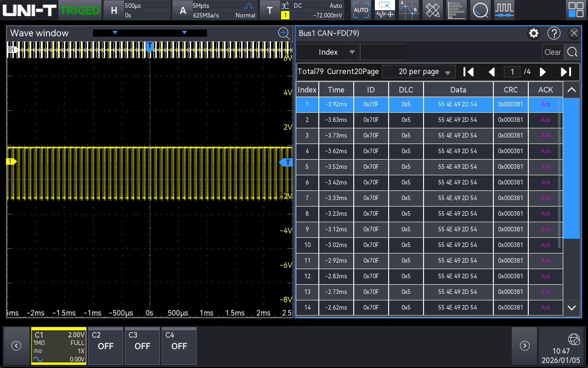Click the page number input showing 1

pos(512,72)
